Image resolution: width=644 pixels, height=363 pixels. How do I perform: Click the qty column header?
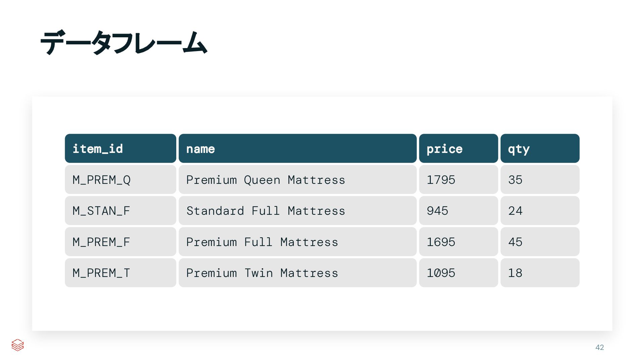pyautogui.click(x=540, y=149)
